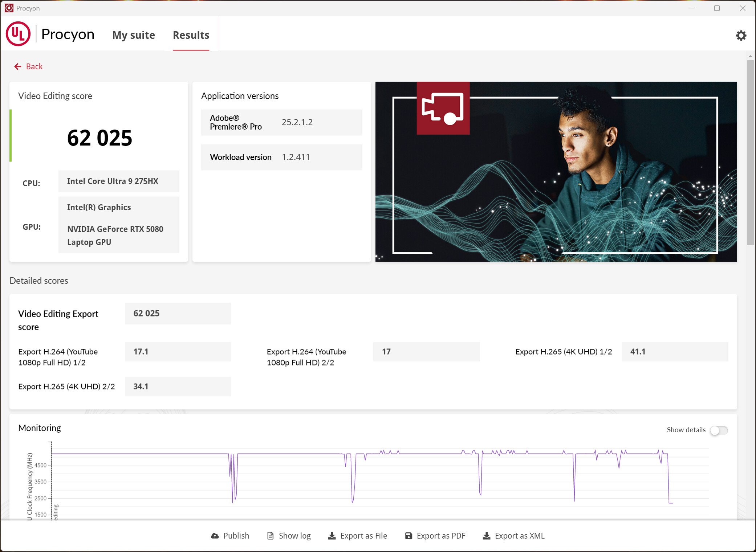Screen dimensions: 756x552
Task: Switch to the My suite tab
Action: click(134, 35)
